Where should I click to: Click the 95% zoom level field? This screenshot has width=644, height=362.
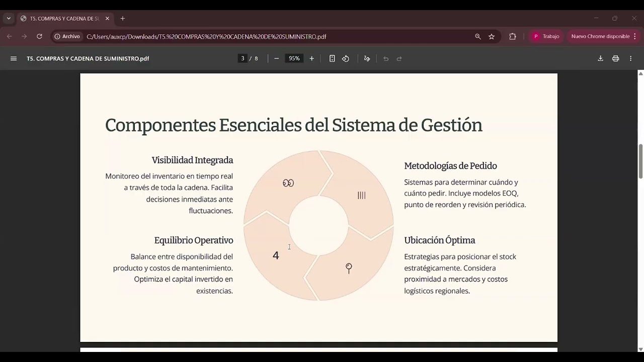[x=294, y=59]
